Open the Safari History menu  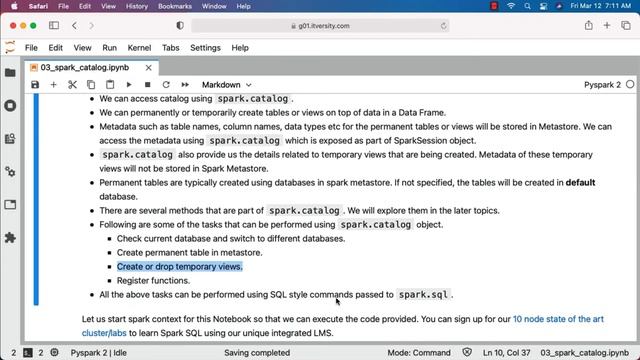(x=137, y=6)
